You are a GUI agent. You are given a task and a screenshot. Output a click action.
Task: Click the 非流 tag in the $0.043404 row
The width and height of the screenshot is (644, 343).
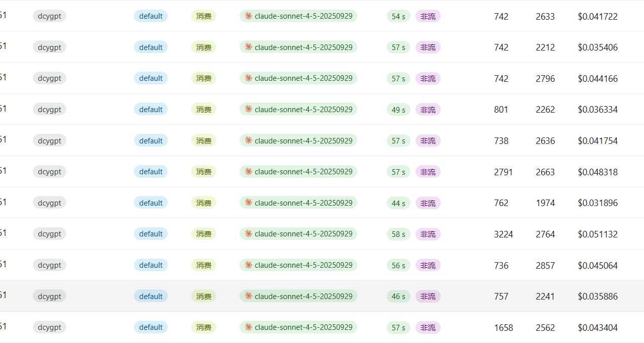click(428, 328)
